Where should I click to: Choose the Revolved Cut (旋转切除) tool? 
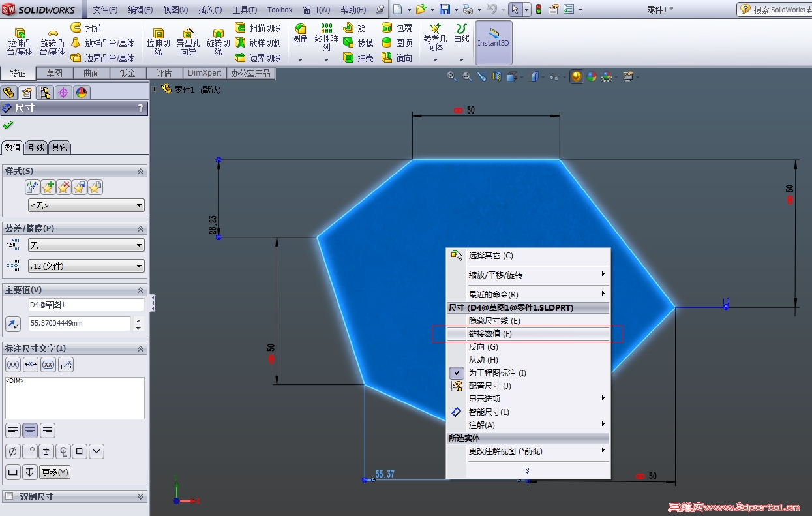click(x=218, y=42)
